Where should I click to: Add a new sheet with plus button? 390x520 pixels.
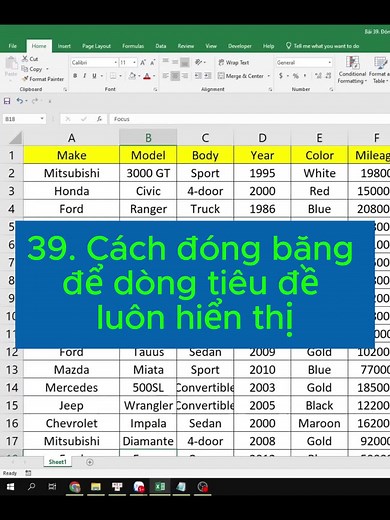90,462
